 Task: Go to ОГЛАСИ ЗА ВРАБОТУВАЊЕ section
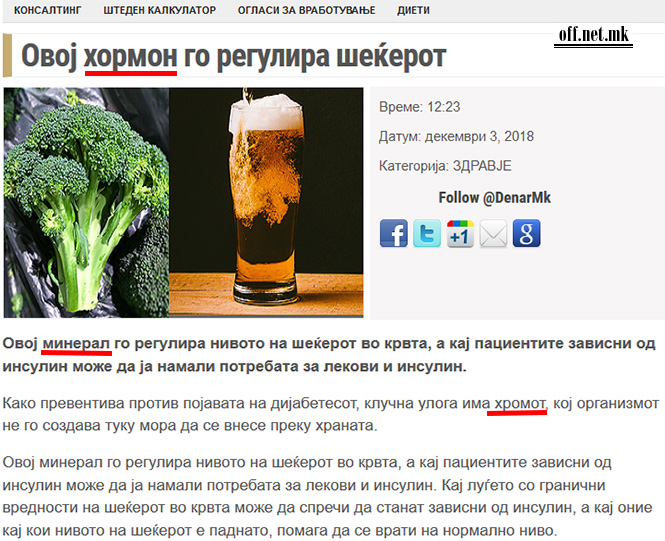(x=307, y=10)
